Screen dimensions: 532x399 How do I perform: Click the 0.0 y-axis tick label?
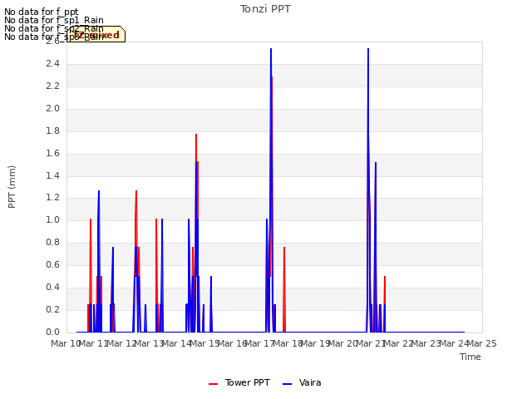pos(52,332)
